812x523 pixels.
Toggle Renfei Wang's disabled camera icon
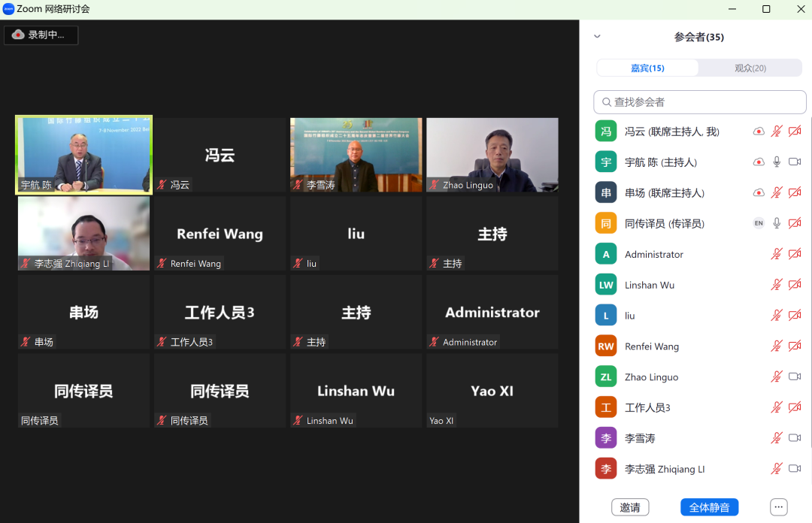coord(794,346)
